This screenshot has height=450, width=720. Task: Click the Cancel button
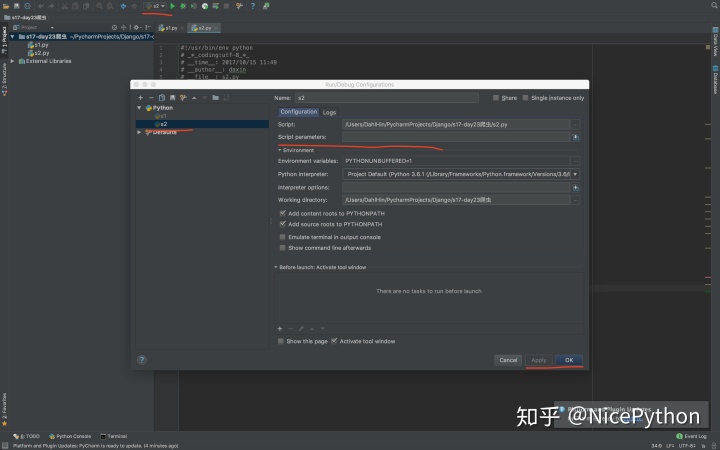(x=508, y=360)
